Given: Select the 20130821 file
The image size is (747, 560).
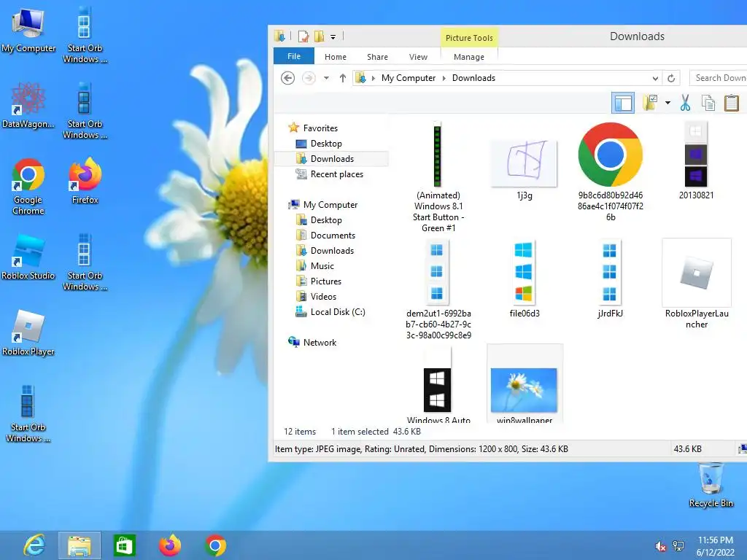Looking at the screenshot, I should (x=696, y=160).
